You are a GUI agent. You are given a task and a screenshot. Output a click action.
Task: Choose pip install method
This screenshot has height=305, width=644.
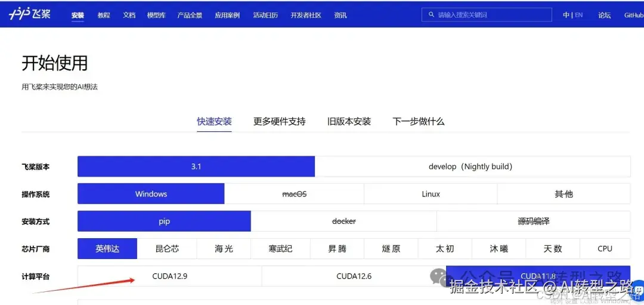point(165,221)
